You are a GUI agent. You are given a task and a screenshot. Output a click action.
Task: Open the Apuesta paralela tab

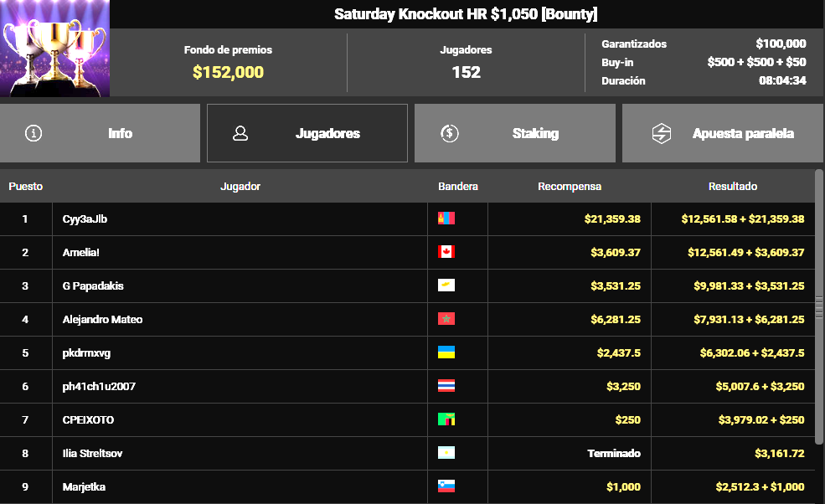tap(723, 133)
